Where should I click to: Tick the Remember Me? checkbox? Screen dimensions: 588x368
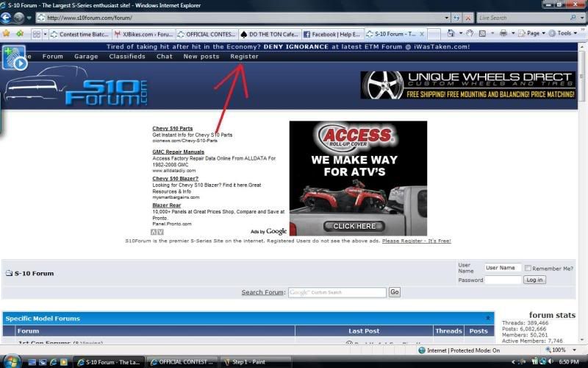coord(528,268)
